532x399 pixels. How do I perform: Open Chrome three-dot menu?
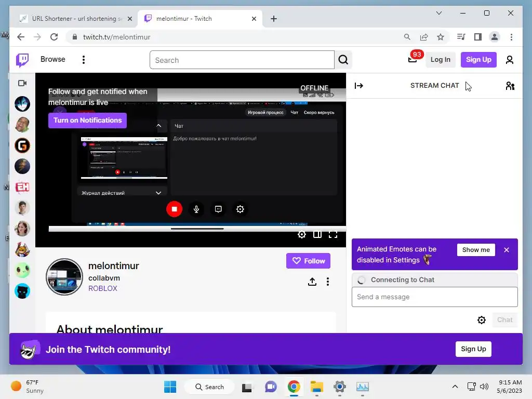pos(511,37)
